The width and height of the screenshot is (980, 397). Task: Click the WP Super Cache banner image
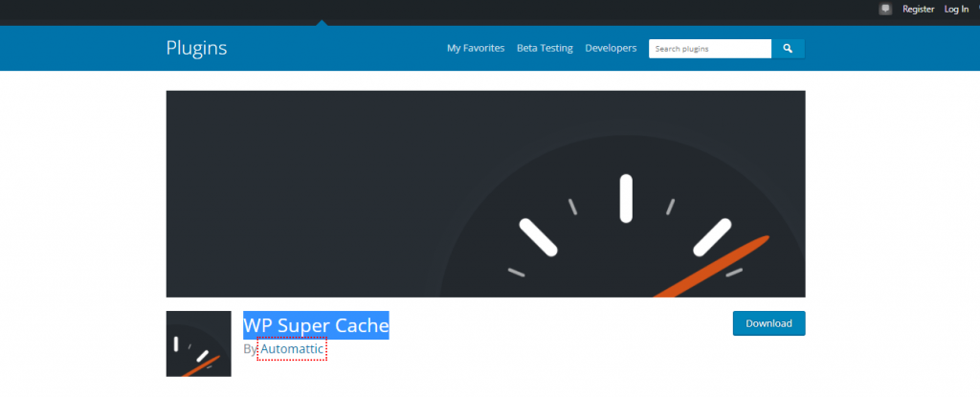pos(485,194)
